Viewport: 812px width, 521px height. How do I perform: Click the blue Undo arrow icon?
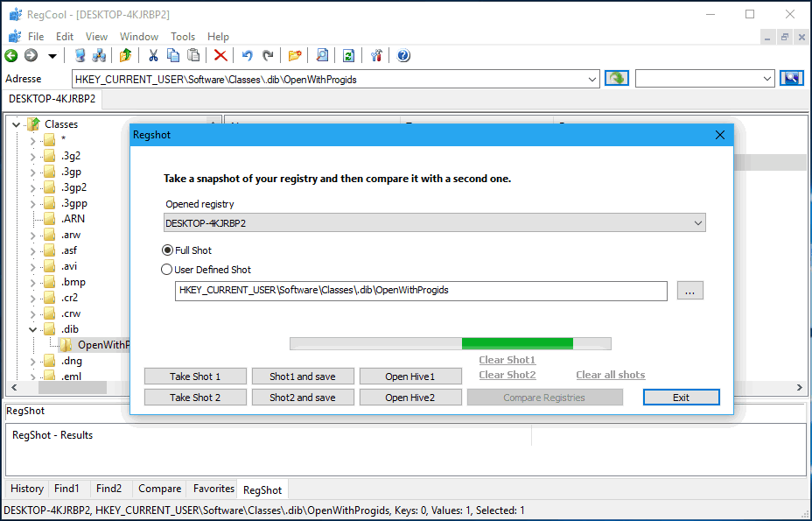coord(248,55)
